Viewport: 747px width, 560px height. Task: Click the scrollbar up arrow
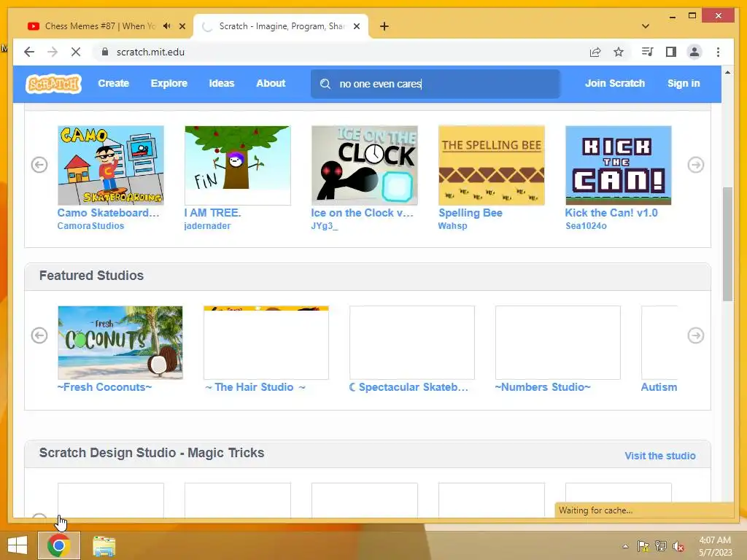727,72
